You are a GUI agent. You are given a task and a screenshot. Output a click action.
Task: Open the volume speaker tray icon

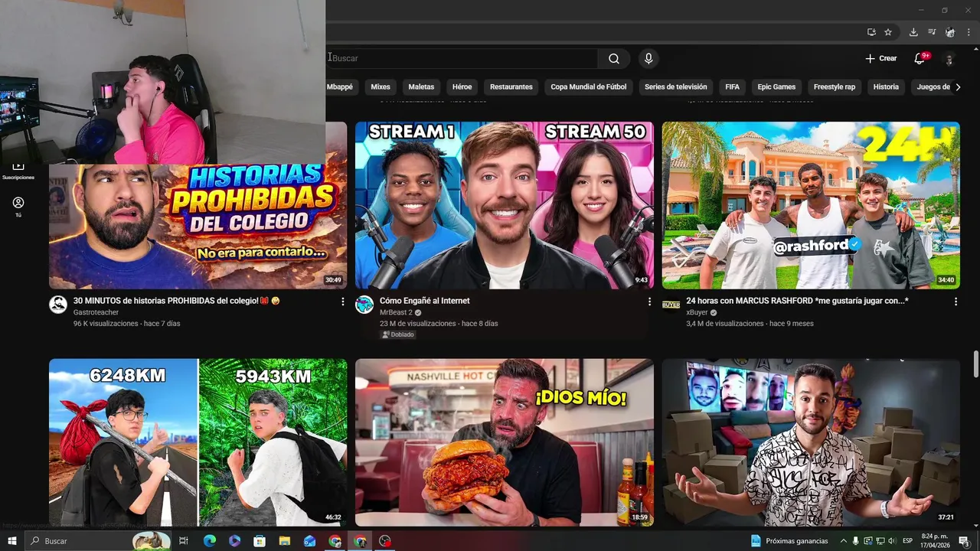pos(892,541)
